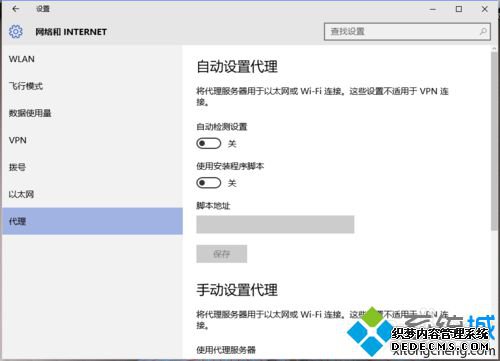Screen dimensions: 500x361
Task: Open the WLAN settings page
Action: 92,59
